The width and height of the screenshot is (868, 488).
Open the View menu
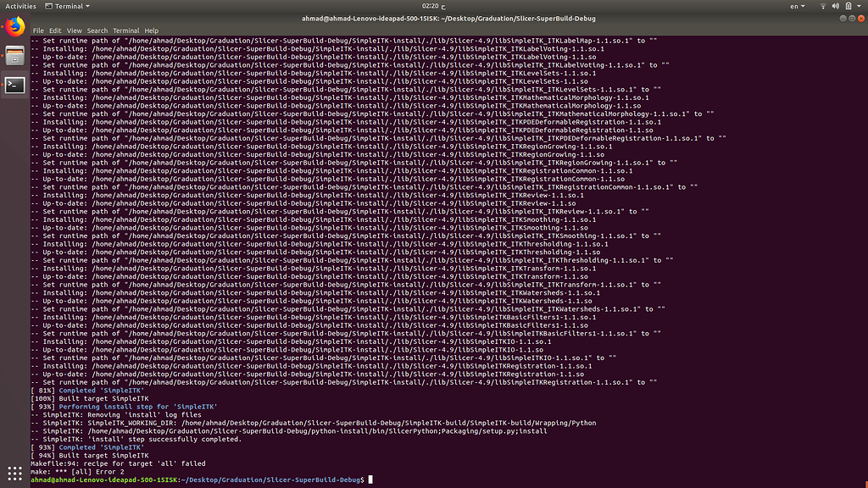pyautogui.click(x=74, y=30)
